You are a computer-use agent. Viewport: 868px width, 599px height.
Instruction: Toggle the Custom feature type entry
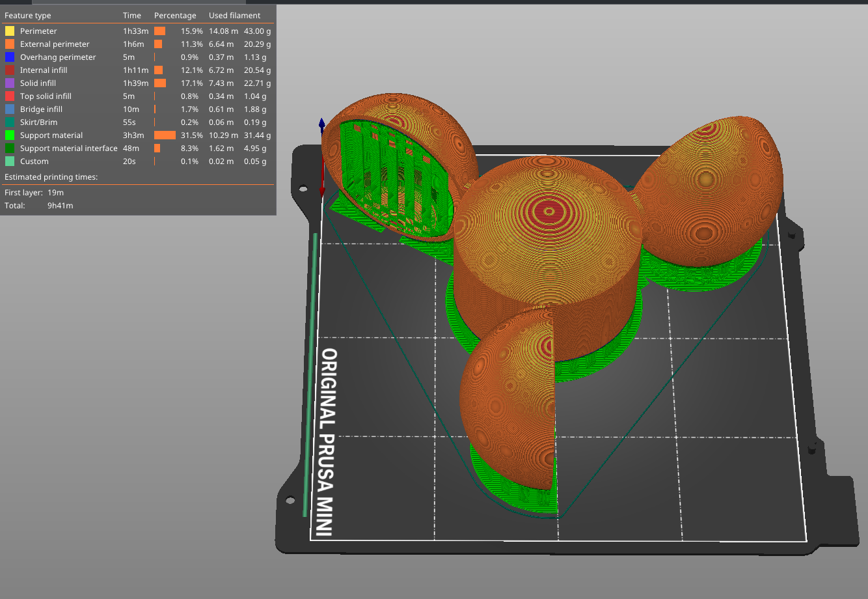pyautogui.click(x=34, y=161)
